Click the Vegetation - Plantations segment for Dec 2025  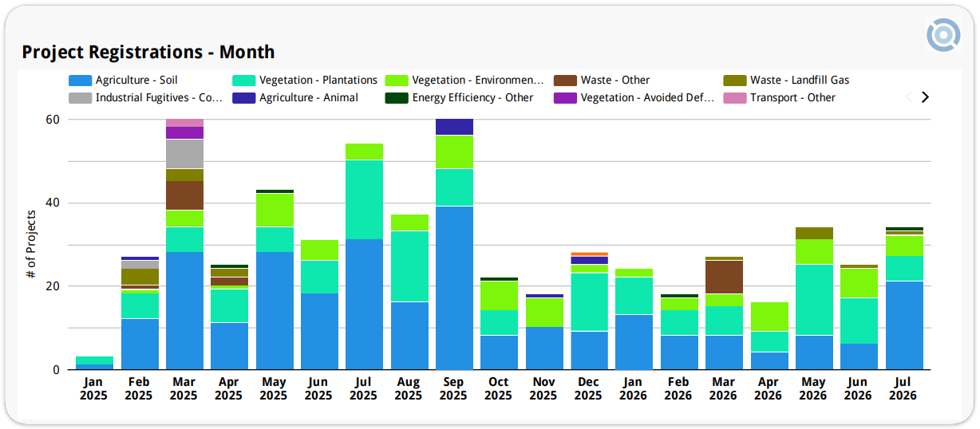click(x=589, y=302)
